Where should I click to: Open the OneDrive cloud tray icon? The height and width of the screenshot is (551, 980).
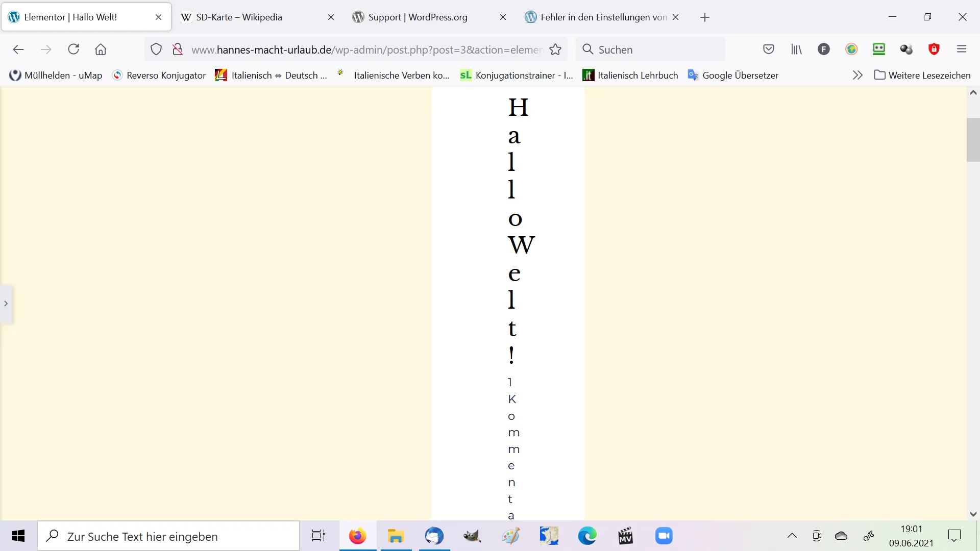841,536
